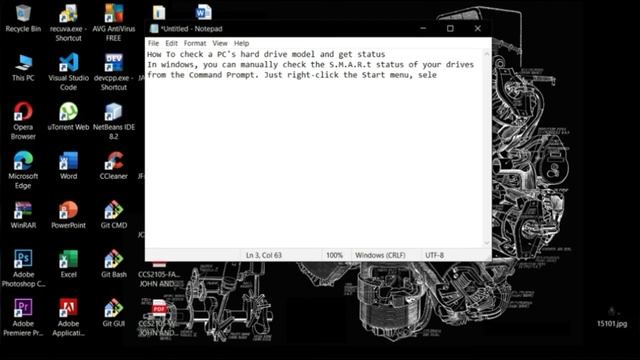640x360 pixels.
Task: Select the NetBeans IDE 8.2 icon
Action: coord(113,121)
